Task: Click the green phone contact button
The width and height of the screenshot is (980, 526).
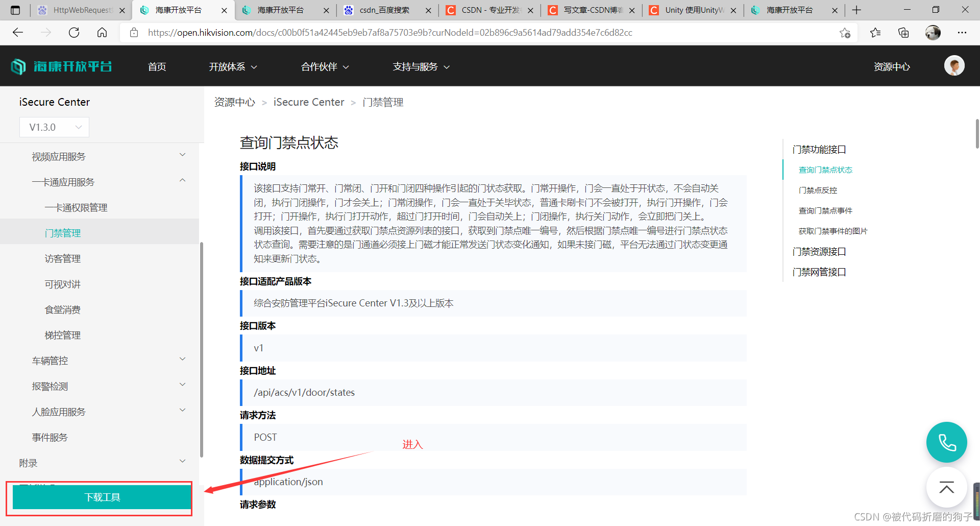Action: pos(947,442)
